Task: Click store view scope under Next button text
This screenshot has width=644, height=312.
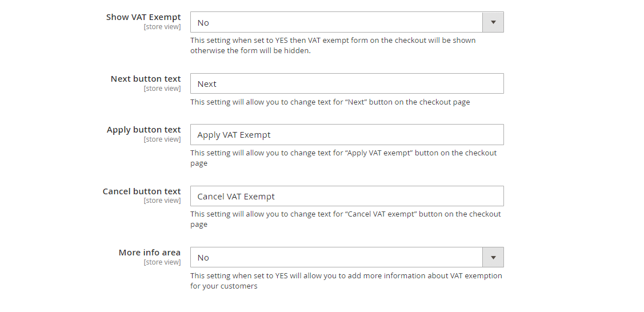Action: point(162,89)
